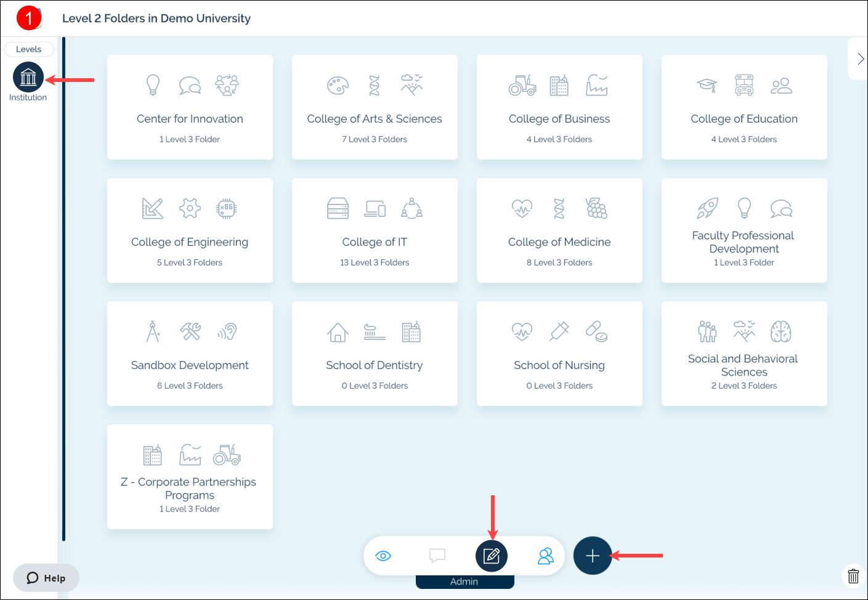The width and height of the screenshot is (868, 600).
Task: Open Z - Corporate Partnerships Programs folder
Action: 190,477
